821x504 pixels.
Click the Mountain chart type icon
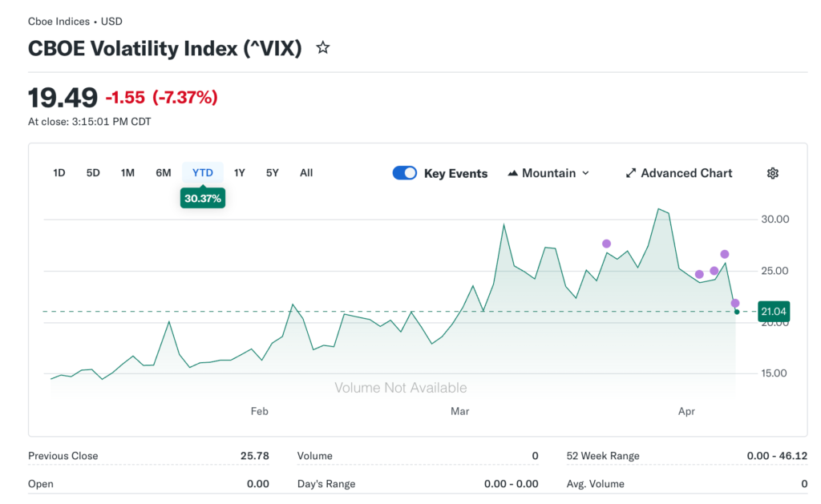pos(513,173)
